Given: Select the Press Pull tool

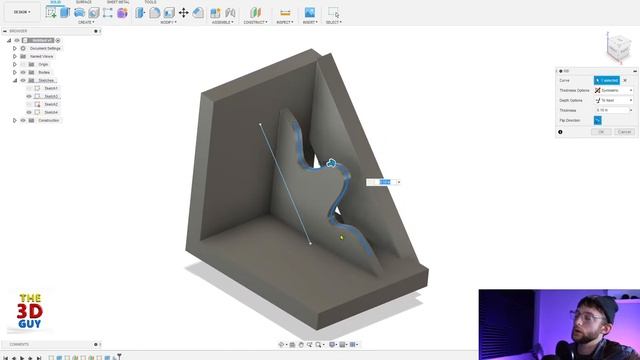Looking at the screenshot, I should click(140, 13).
